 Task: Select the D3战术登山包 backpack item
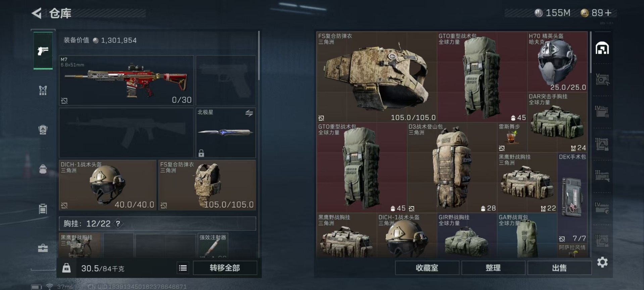(452, 167)
